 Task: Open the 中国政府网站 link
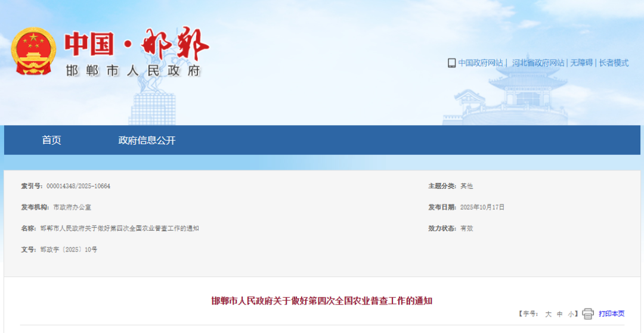[481, 63]
